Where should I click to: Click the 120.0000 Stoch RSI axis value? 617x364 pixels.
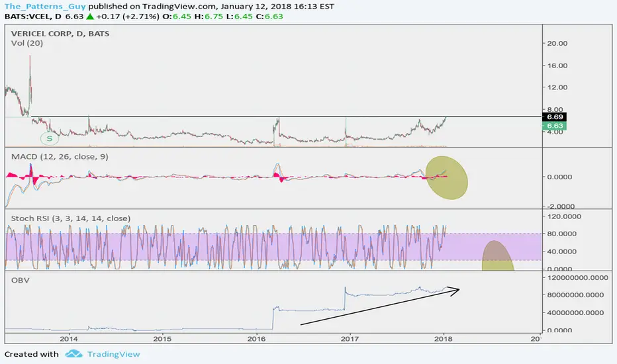click(x=564, y=216)
